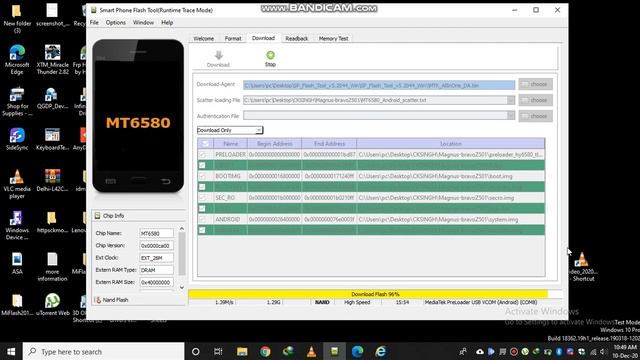Click the Cortana circle on taskbar
The image size is (640, 360).
click(x=196, y=351)
